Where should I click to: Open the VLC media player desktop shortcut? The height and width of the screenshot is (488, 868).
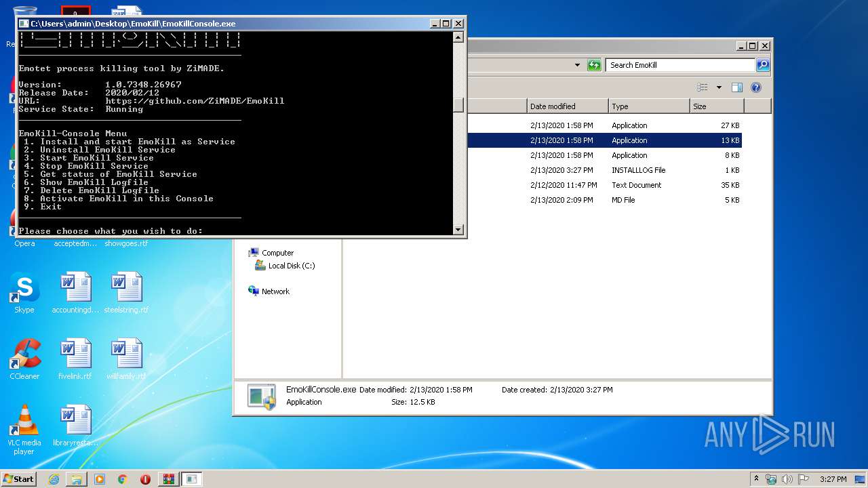(x=24, y=430)
